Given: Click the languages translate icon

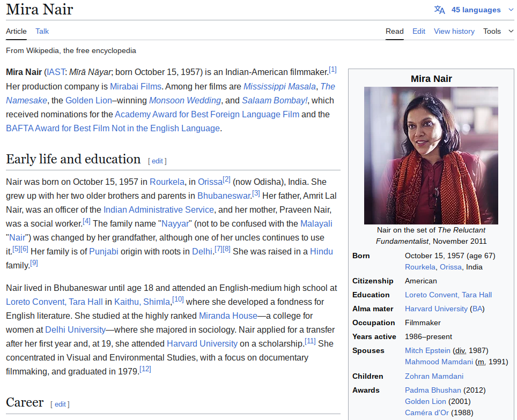Looking at the screenshot, I should pos(440,10).
